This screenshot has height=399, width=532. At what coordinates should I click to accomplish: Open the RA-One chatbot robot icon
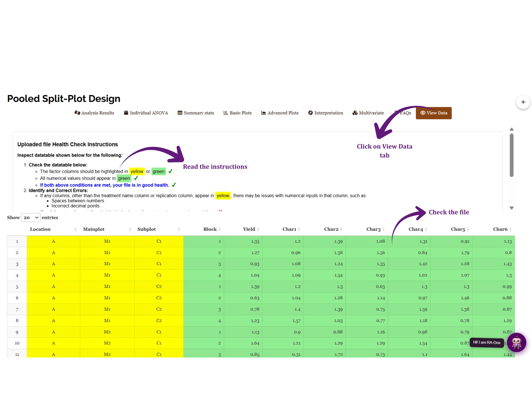[516, 342]
